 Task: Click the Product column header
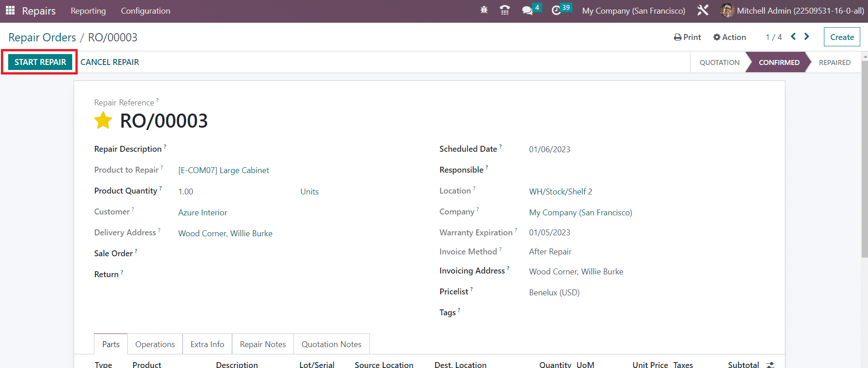147,364
